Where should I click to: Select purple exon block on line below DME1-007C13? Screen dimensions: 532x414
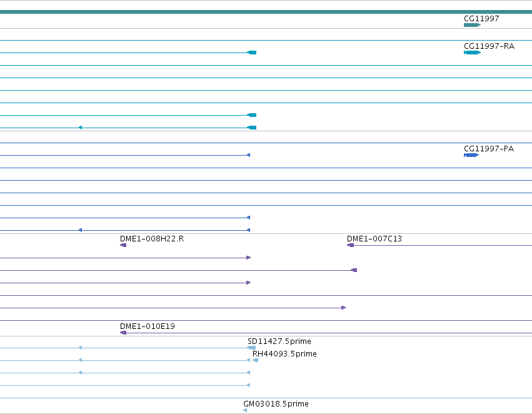(354, 270)
